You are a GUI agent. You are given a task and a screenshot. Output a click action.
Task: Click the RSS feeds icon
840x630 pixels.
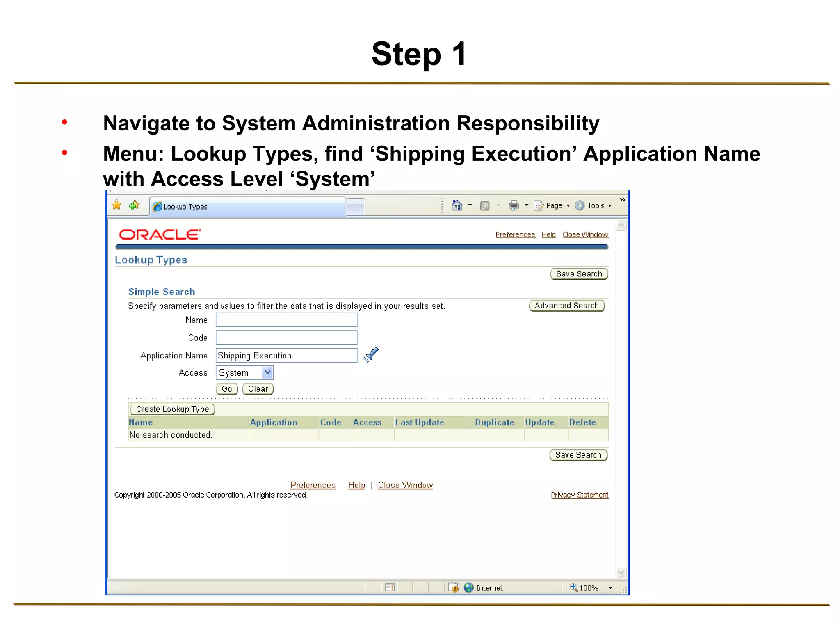(485, 205)
